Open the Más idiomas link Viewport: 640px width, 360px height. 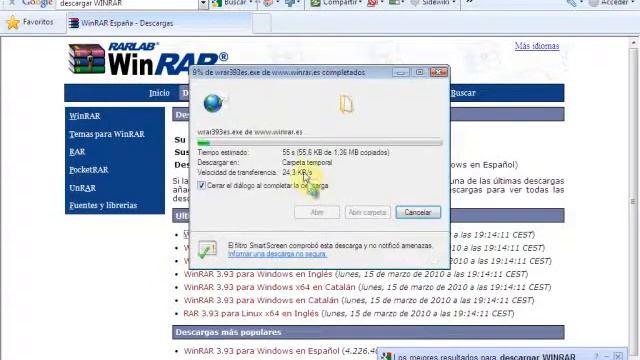(537, 46)
